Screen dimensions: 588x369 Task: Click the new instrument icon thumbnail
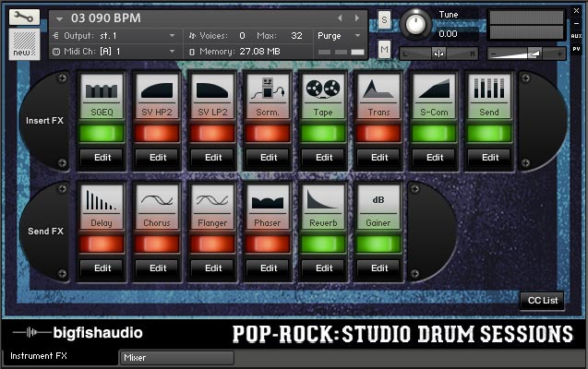24,44
